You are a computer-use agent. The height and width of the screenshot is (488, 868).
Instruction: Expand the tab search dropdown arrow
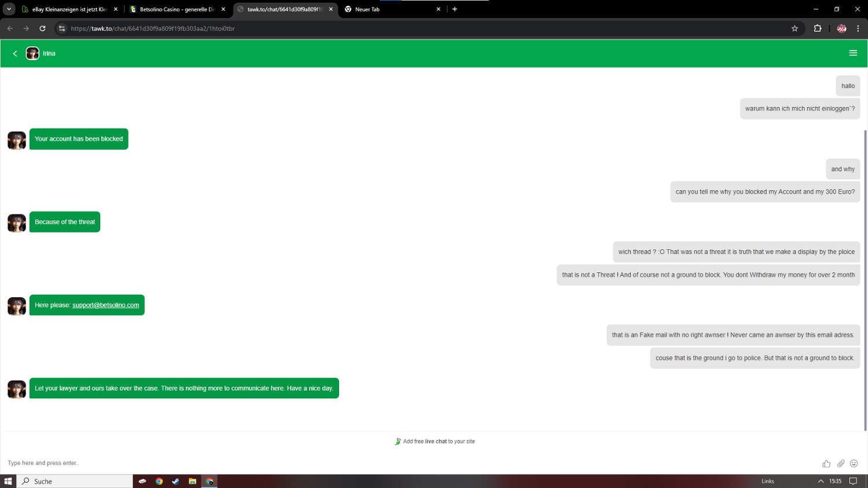[9, 9]
